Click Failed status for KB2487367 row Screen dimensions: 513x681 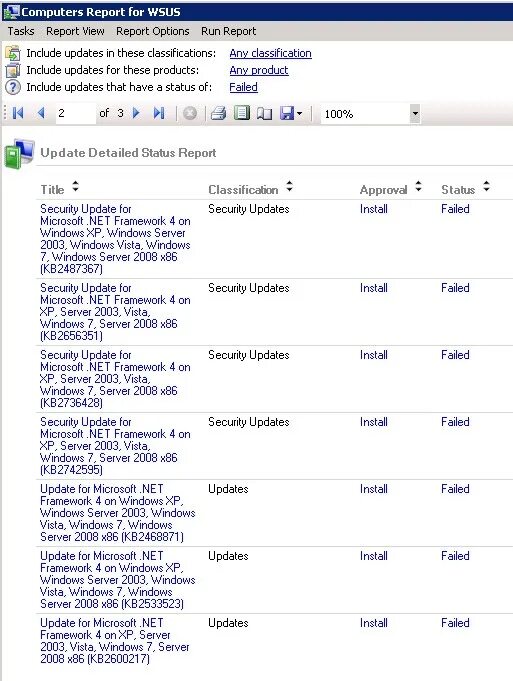coord(455,209)
